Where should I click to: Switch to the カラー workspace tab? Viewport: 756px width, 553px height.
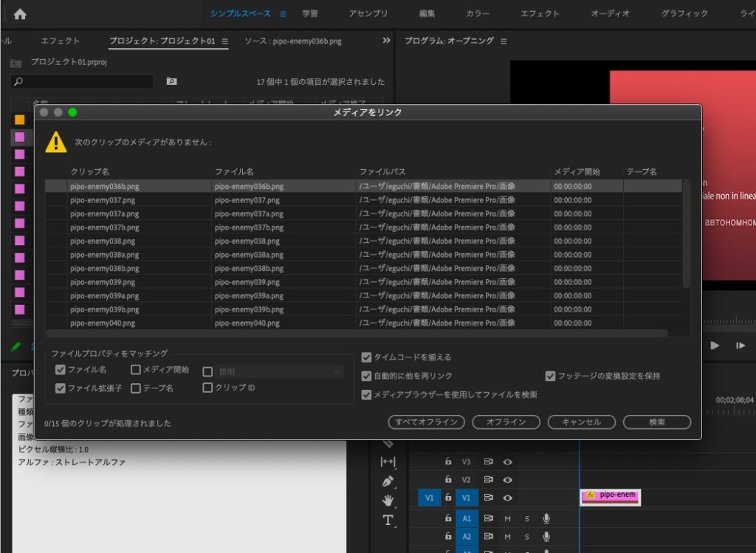pyautogui.click(x=478, y=13)
